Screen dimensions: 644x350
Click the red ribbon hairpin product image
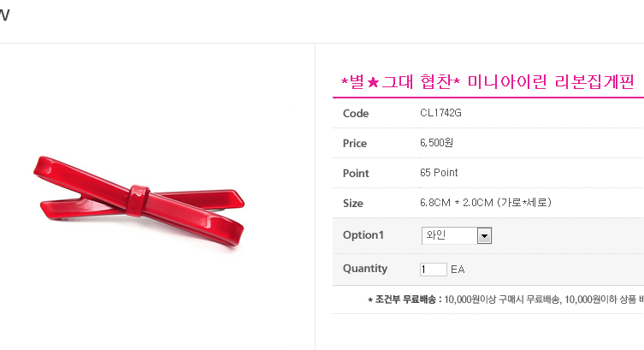tap(139, 202)
